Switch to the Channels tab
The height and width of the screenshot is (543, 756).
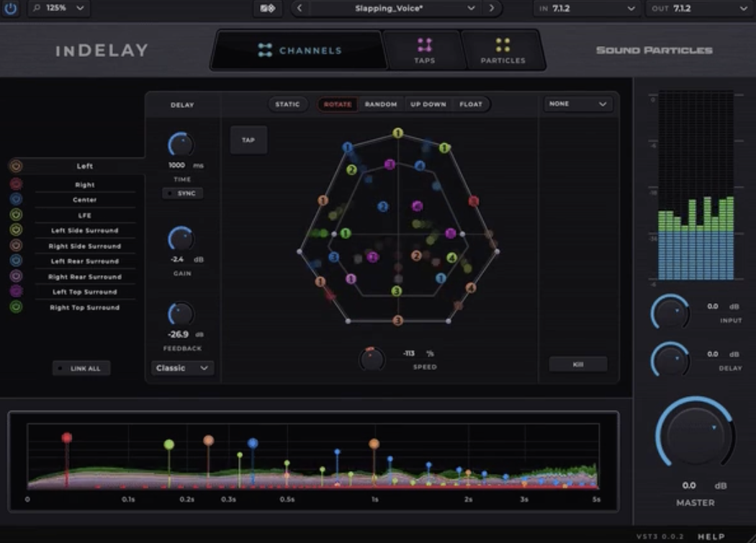click(299, 50)
